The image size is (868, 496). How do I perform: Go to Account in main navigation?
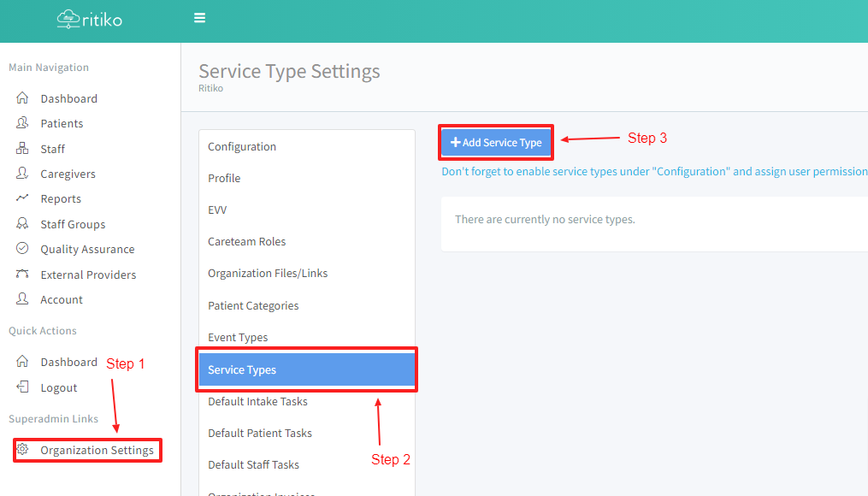click(62, 299)
